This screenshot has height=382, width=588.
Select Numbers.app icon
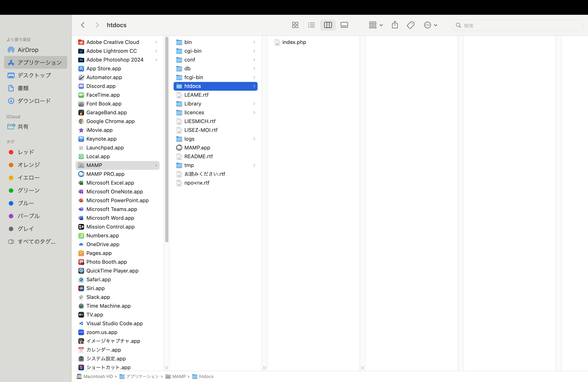(x=81, y=236)
